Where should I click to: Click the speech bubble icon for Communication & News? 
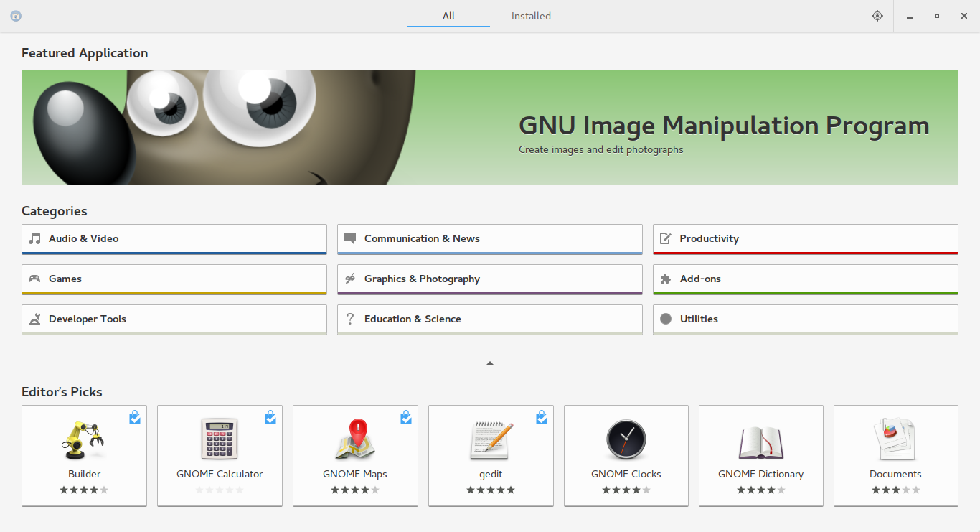(350, 238)
